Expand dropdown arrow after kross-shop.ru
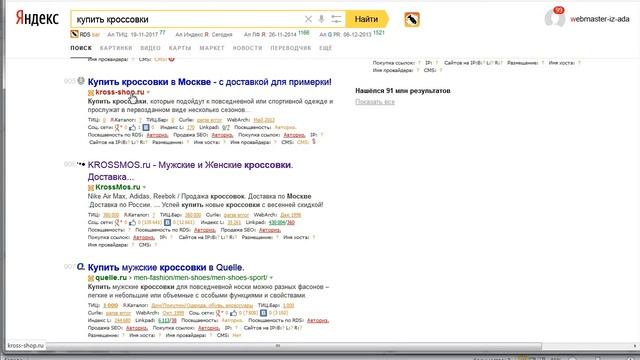The width and height of the screenshot is (640, 360). click(148, 93)
